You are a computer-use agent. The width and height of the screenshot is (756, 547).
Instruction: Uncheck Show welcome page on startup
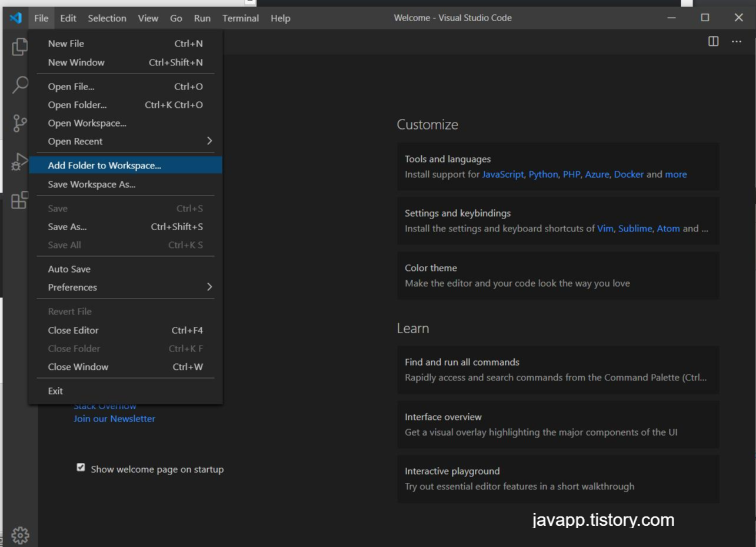pos(81,468)
